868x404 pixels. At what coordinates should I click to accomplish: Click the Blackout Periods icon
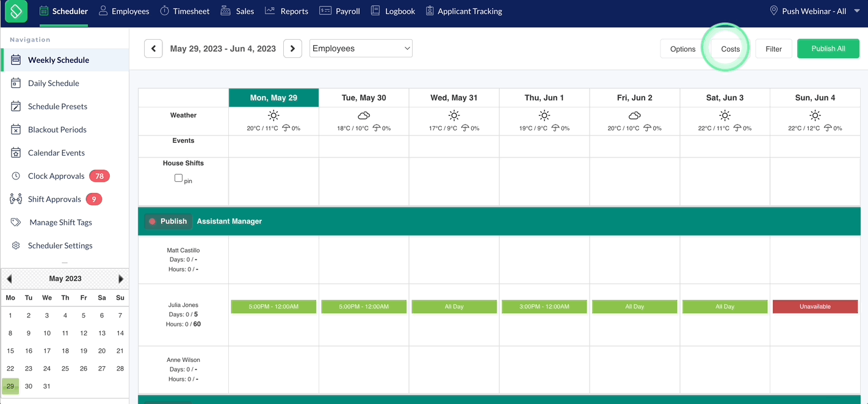coord(16,129)
